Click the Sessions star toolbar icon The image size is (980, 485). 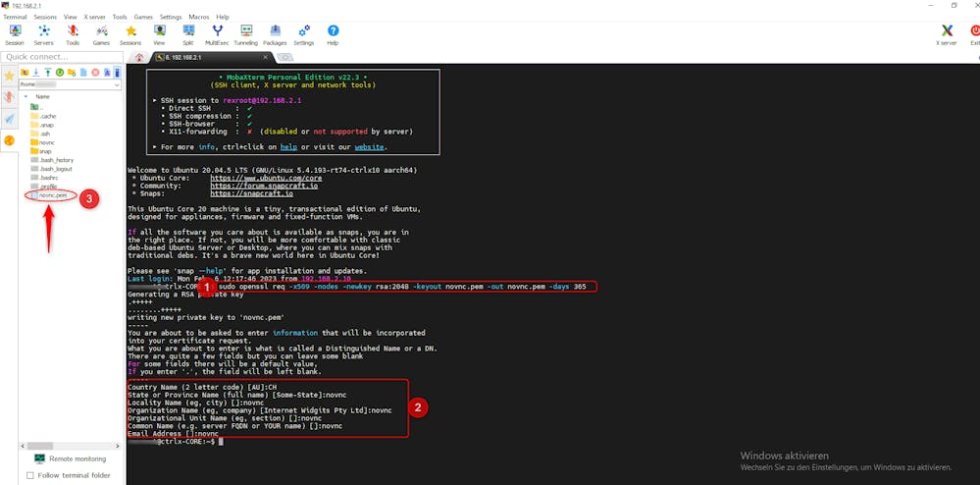pyautogui.click(x=130, y=35)
